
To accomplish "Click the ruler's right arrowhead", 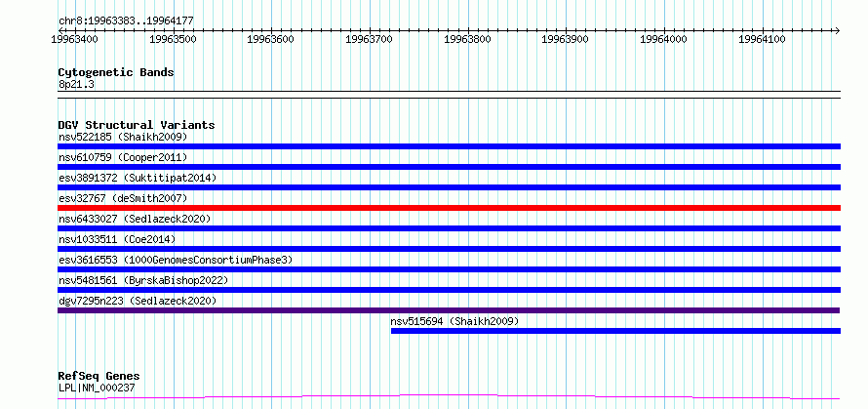I will point(837,30).
